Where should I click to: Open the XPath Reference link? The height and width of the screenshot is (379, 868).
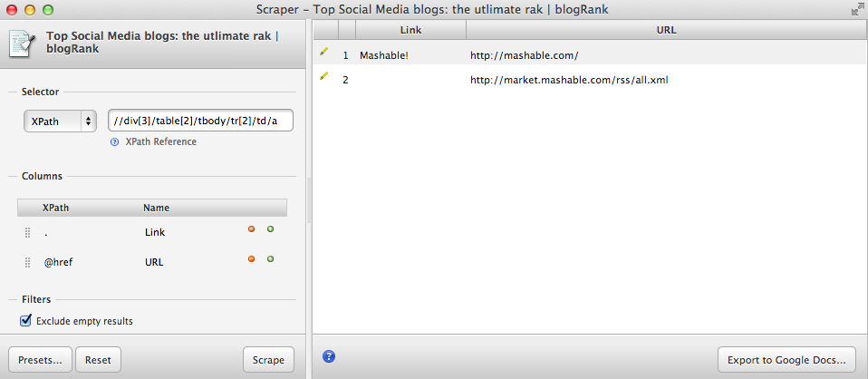[x=160, y=142]
